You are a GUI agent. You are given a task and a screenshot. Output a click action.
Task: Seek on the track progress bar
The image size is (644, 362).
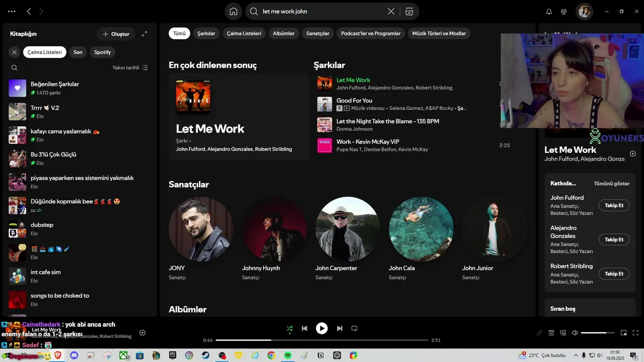(321, 340)
